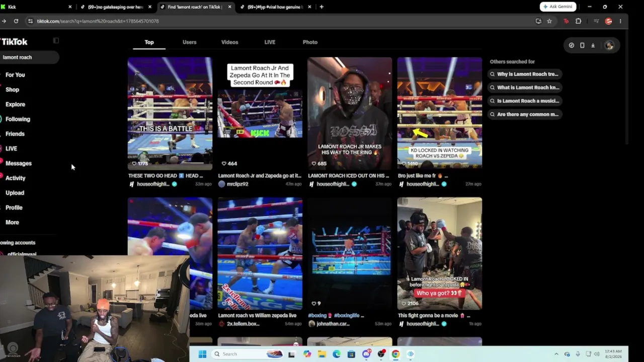Open 'Go At It In The Second Round' video
This screenshot has height=362, width=644.
(260, 113)
